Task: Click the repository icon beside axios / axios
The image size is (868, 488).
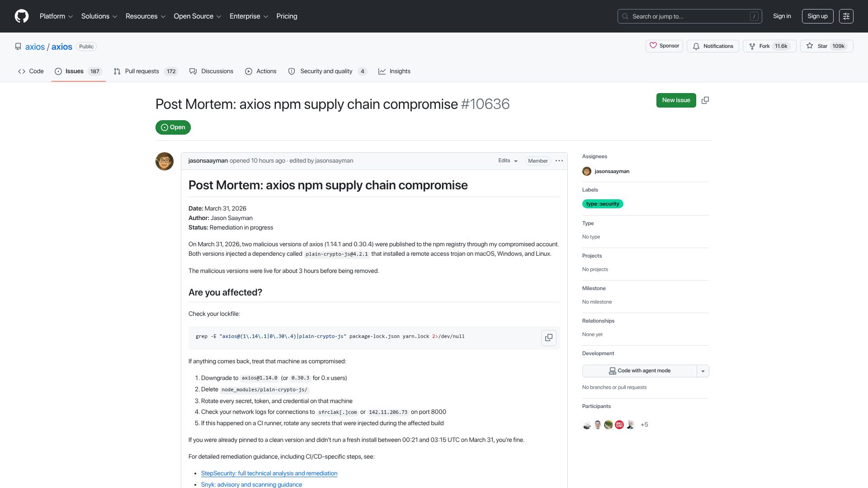Action: [x=18, y=47]
